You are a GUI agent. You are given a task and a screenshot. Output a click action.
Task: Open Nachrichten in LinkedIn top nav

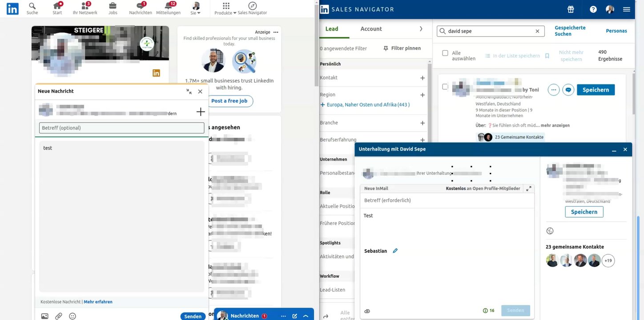point(141,8)
